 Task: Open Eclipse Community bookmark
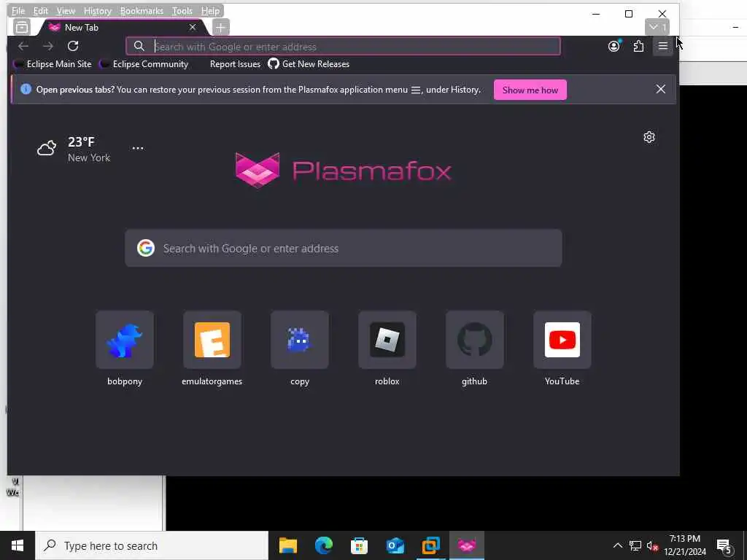click(x=144, y=64)
